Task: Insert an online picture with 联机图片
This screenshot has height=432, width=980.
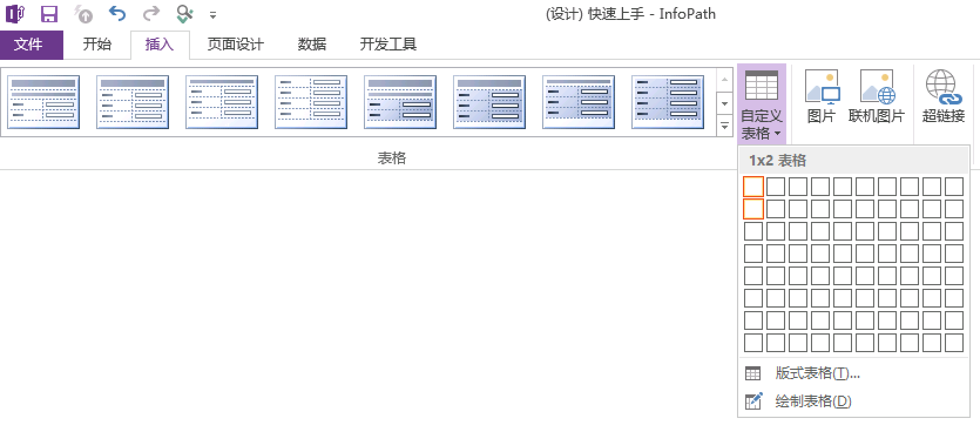Action: click(x=877, y=97)
